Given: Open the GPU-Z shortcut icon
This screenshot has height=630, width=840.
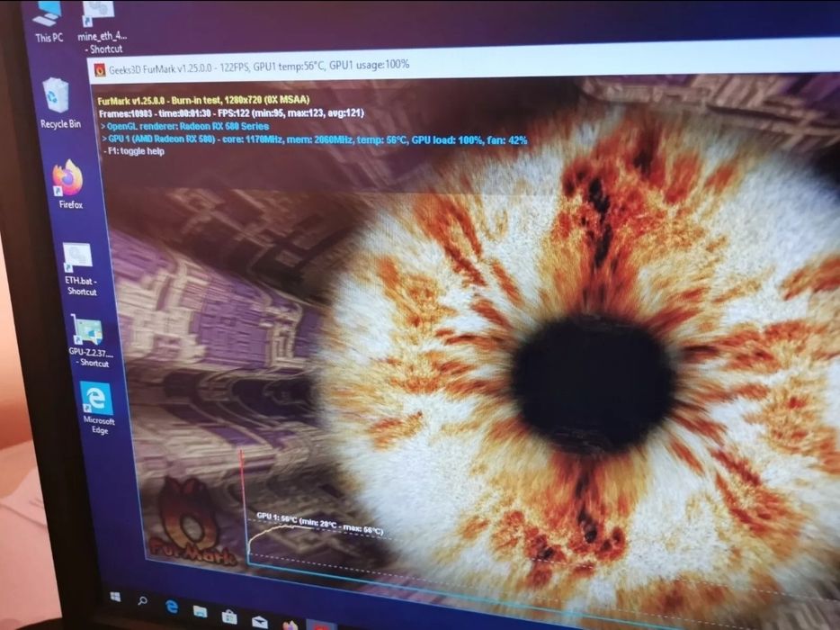Looking at the screenshot, I should point(89,341).
